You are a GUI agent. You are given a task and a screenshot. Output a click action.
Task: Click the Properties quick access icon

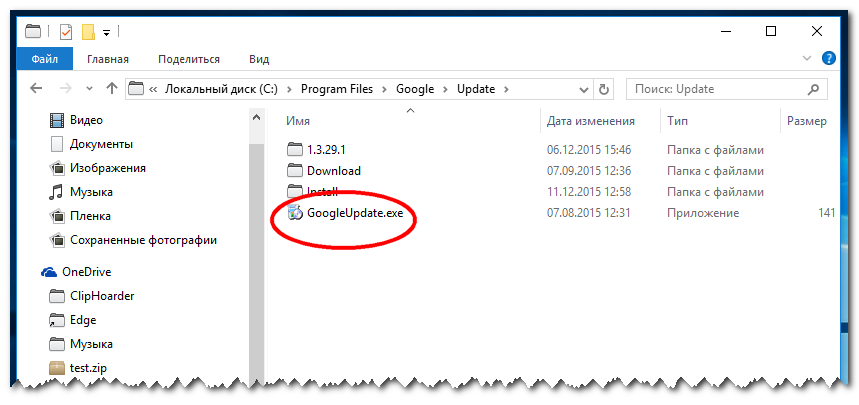pos(66,32)
